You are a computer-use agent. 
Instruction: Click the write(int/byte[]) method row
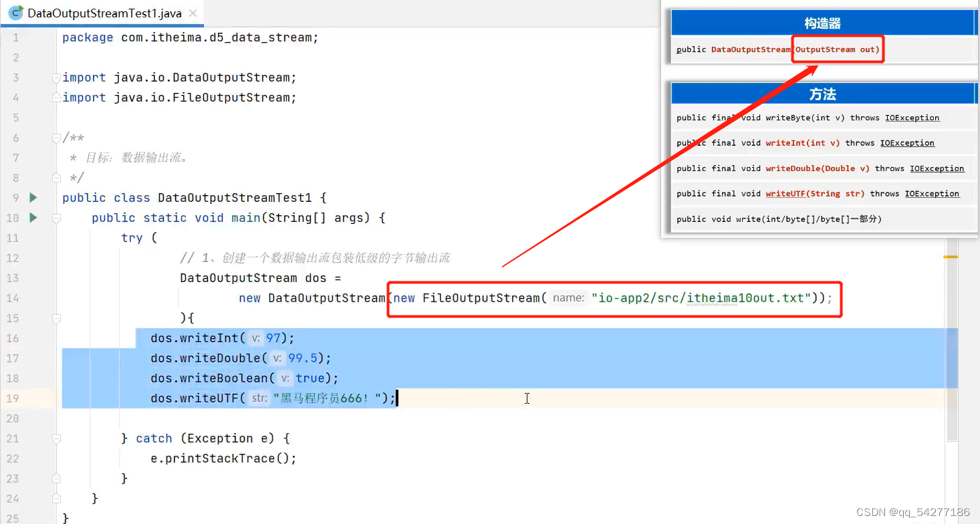pyautogui.click(x=823, y=219)
